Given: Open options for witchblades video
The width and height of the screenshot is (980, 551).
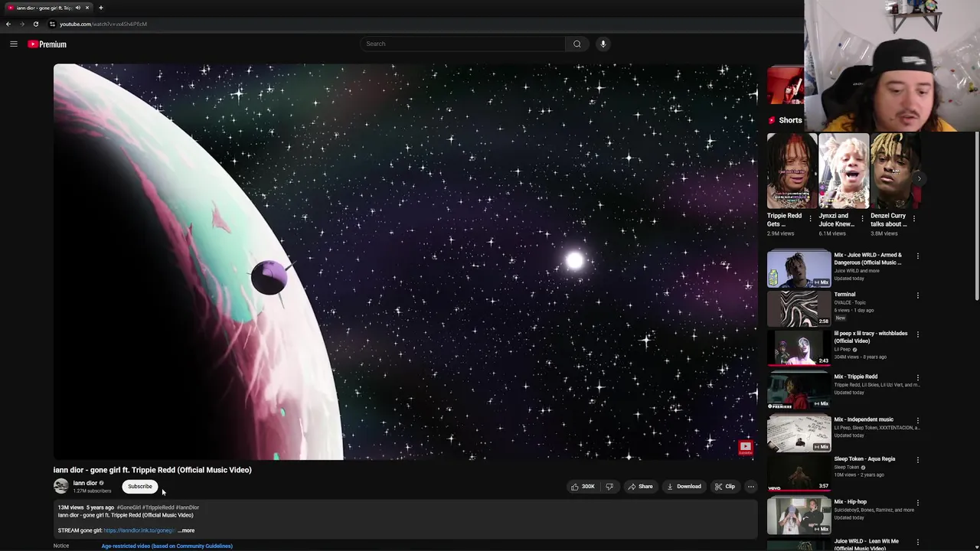Looking at the screenshot, I should [917, 334].
